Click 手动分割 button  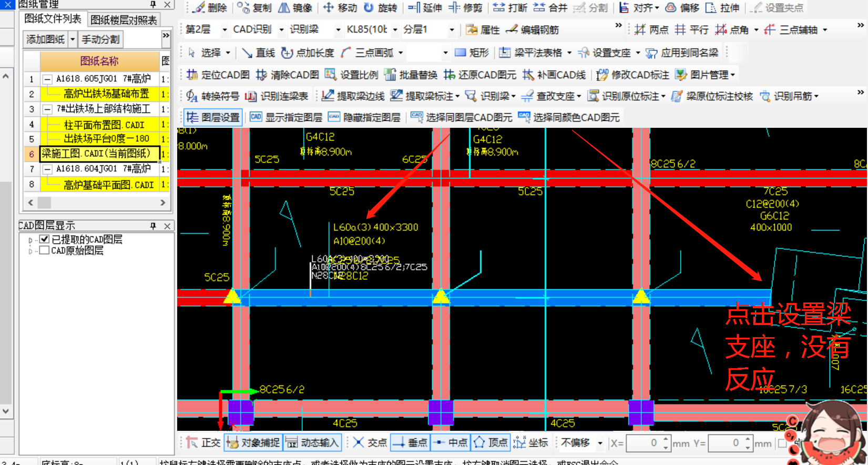click(100, 39)
